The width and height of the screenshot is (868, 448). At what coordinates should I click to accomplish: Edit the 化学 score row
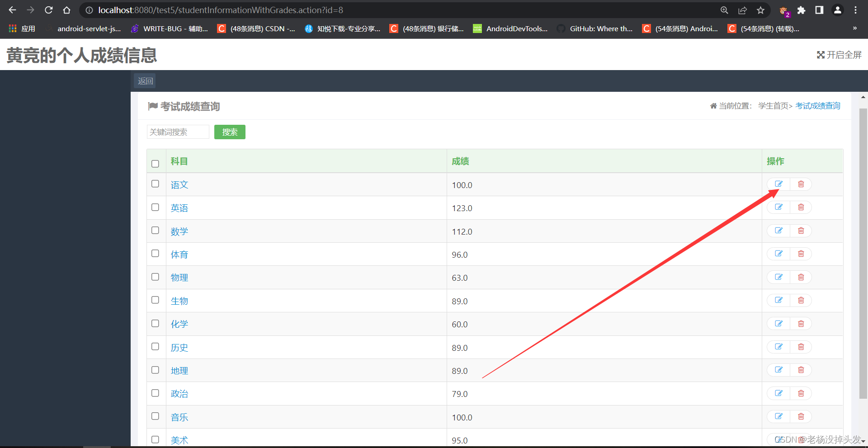coord(778,324)
